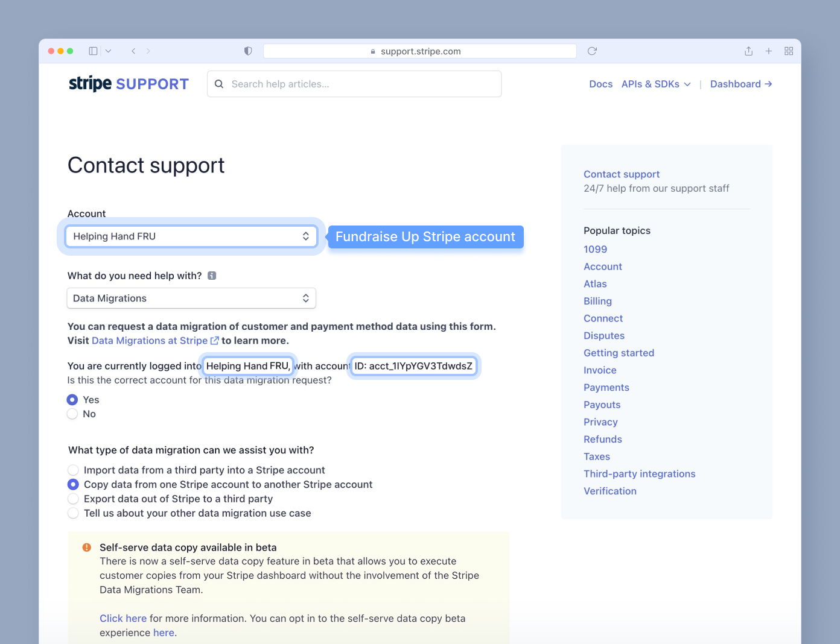Open a new tab with the plus icon
This screenshot has height=644, width=840.
point(769,51)
